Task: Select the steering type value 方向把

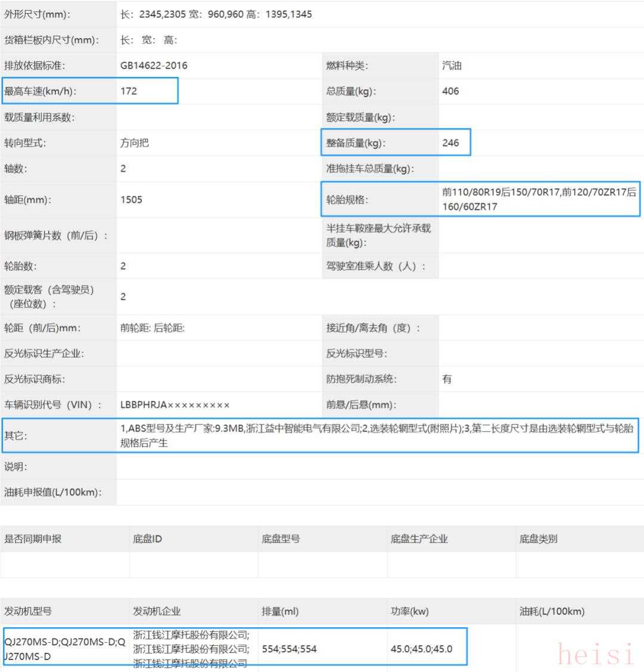Action: pos(135,143)
